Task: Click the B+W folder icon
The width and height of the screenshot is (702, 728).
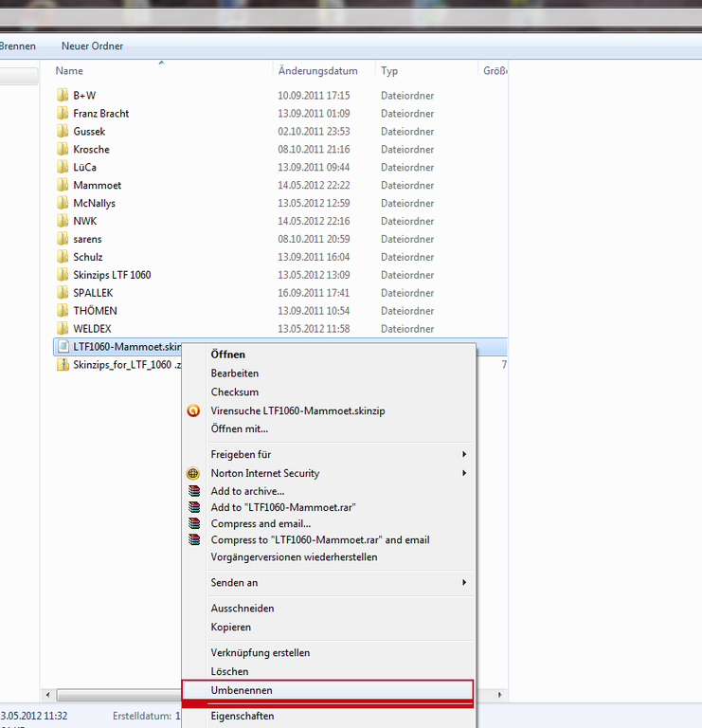Action: point(63,95)
